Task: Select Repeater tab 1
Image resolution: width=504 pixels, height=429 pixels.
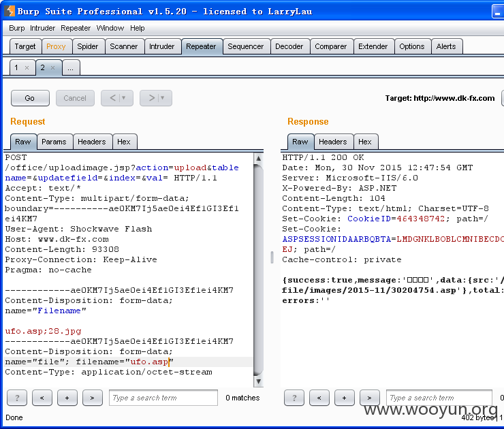Action: click(16, 67)
